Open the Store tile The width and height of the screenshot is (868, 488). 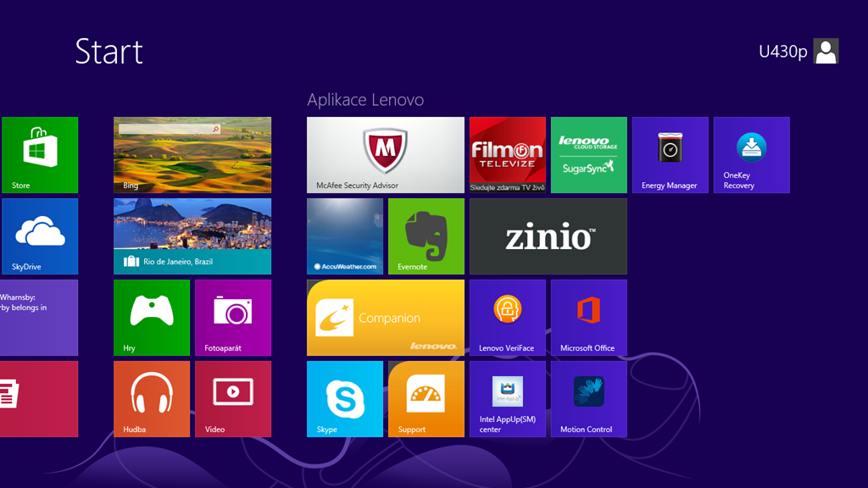[x=39, y=155]
